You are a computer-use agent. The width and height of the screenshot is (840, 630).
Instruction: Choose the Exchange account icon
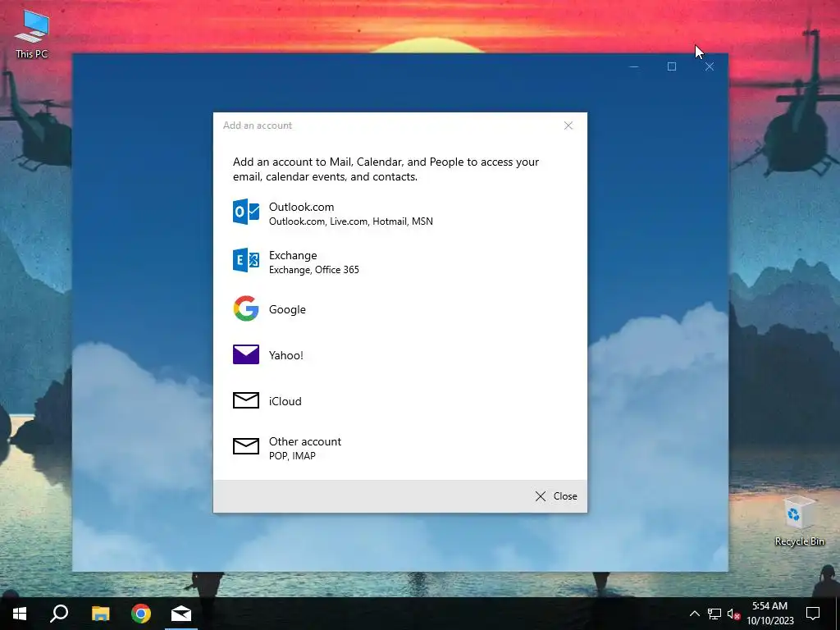[x=246, y=260]
